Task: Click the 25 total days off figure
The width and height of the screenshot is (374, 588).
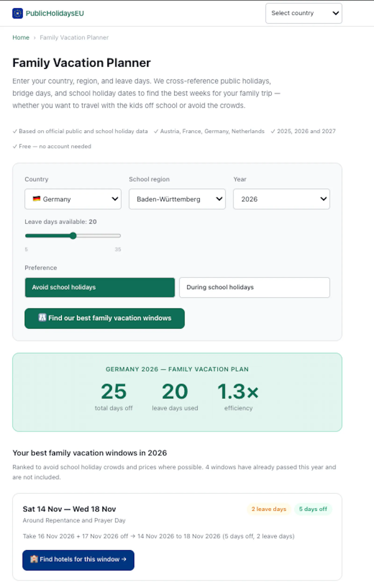Action: (114, 392)
